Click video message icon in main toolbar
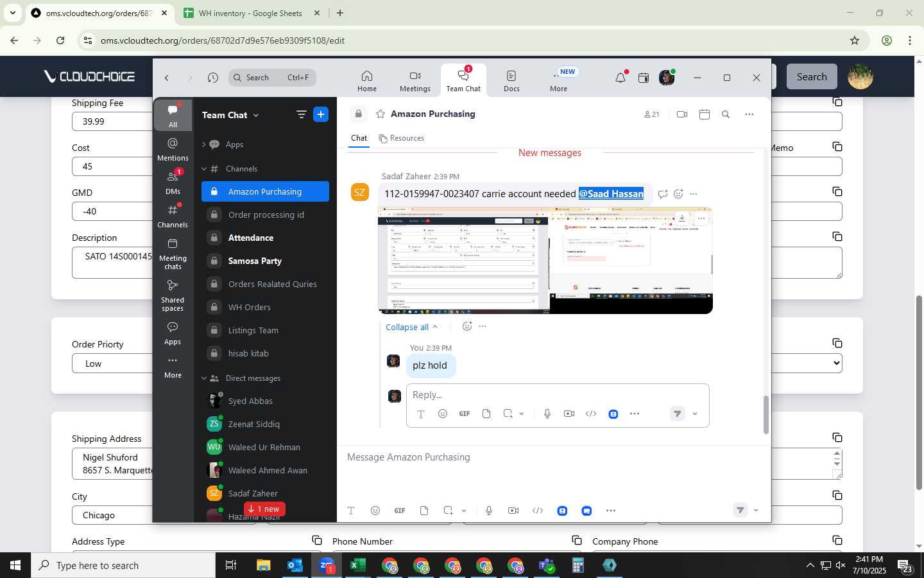Image resolution: width=924 pixels, height=578 pixels. tap(513, 511)
